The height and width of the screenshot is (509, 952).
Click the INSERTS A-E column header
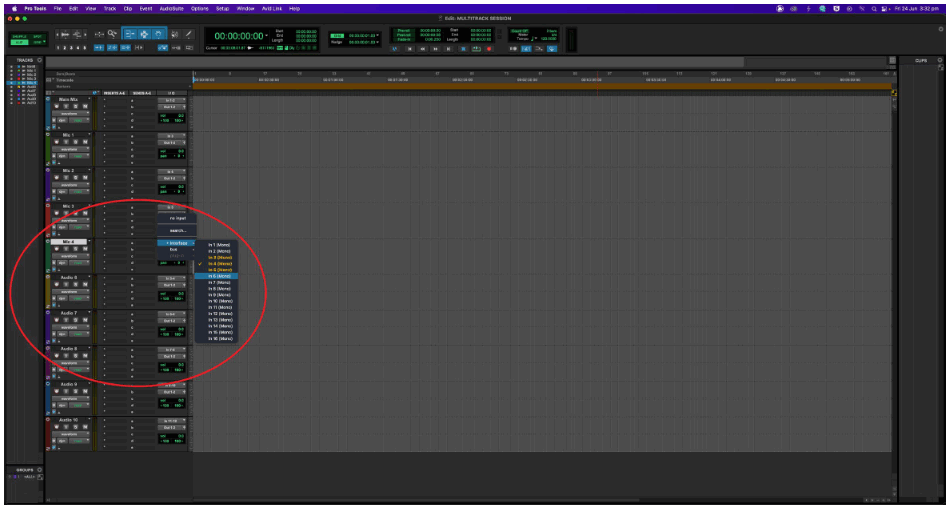pos(115,93)
